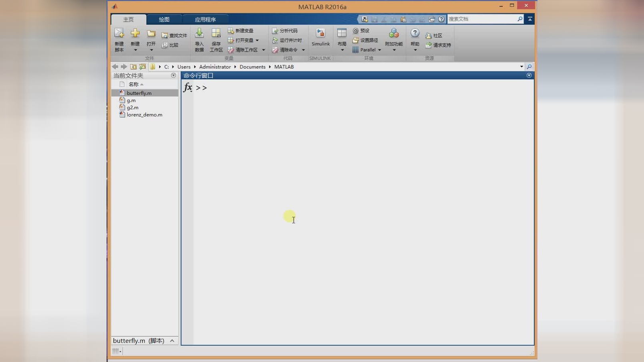Switch to the Apps (应用程序) tab
Viewport: 644px width, 362px height.
coord(205,20)
